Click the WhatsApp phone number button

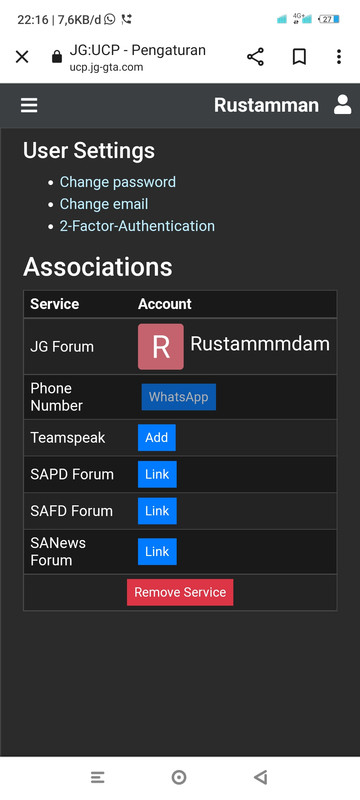[178, 397]
